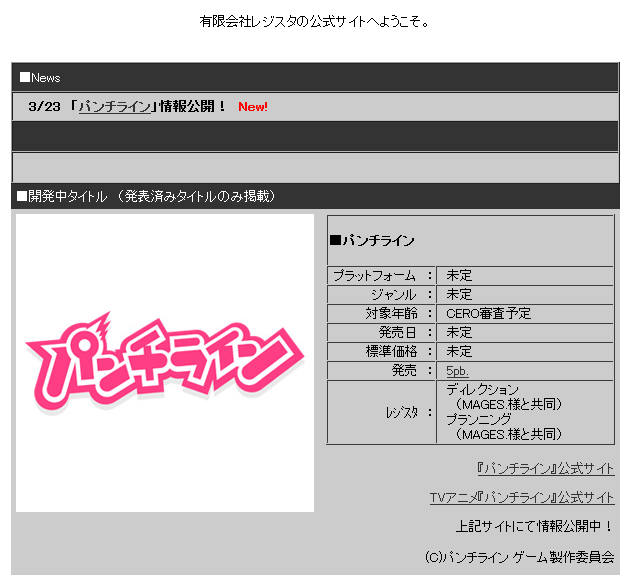Click the プランニング text in レジスタ row

479,419
